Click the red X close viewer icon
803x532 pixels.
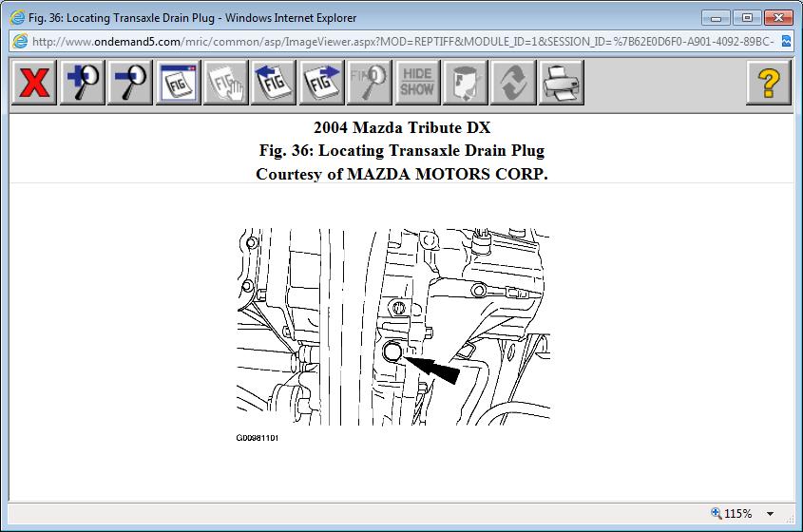tap(34, 83)
